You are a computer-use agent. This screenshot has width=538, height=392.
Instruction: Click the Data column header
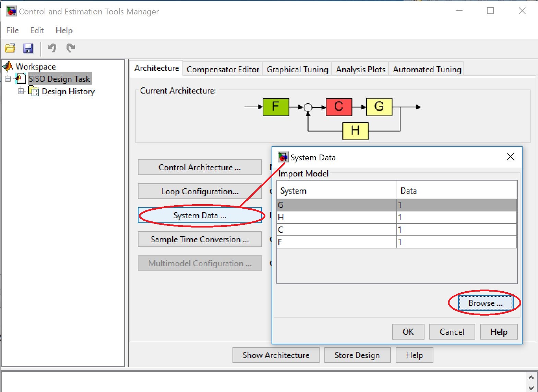click(x=457, y=190)
